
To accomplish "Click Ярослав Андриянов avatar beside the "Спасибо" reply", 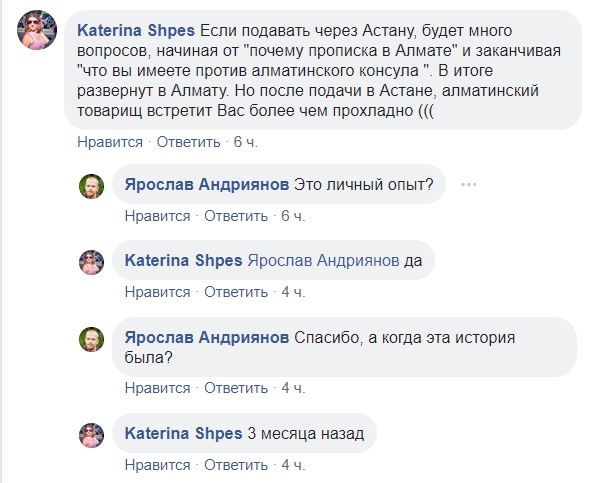I will click(x=92, y=337).
